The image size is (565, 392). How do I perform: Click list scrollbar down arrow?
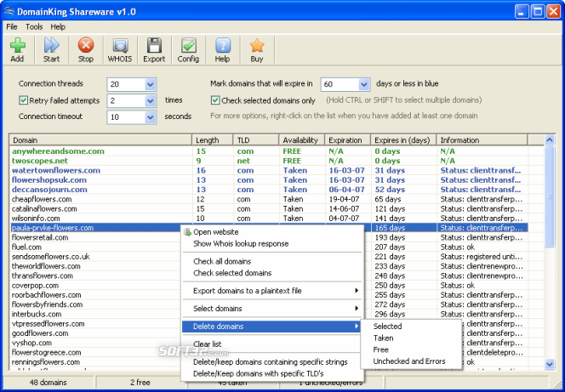[550, 364]
